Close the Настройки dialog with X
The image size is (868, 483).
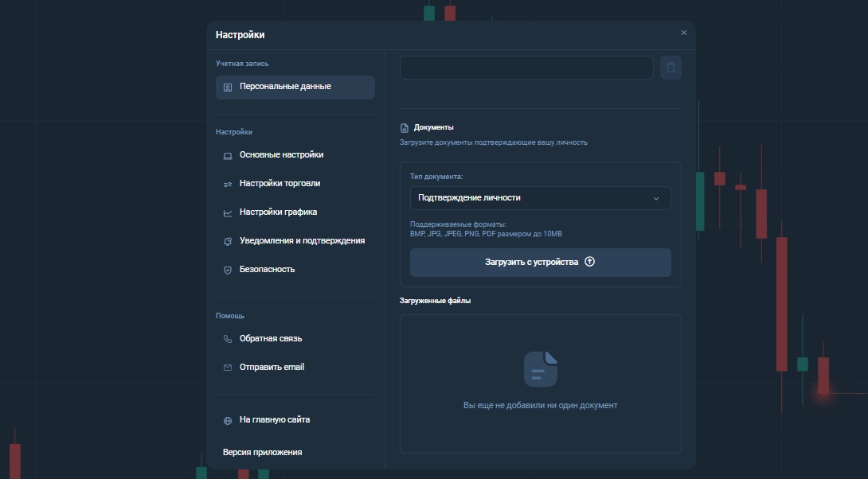683,33
